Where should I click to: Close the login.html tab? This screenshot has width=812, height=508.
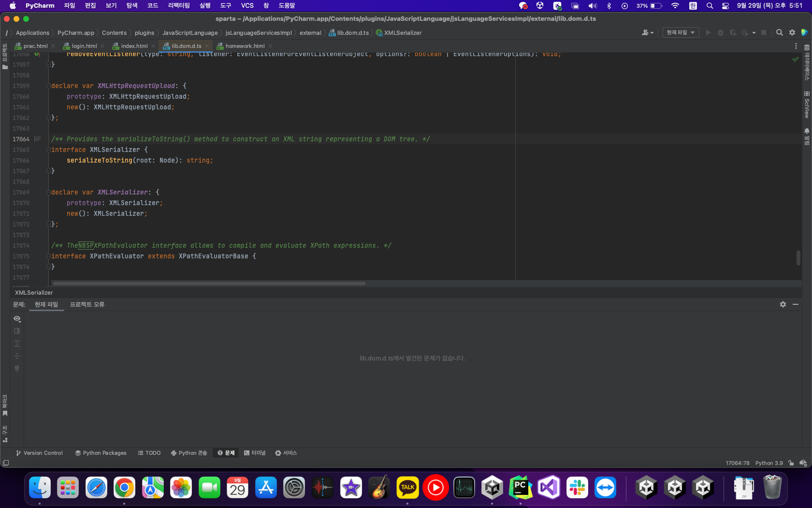(102, 46)
